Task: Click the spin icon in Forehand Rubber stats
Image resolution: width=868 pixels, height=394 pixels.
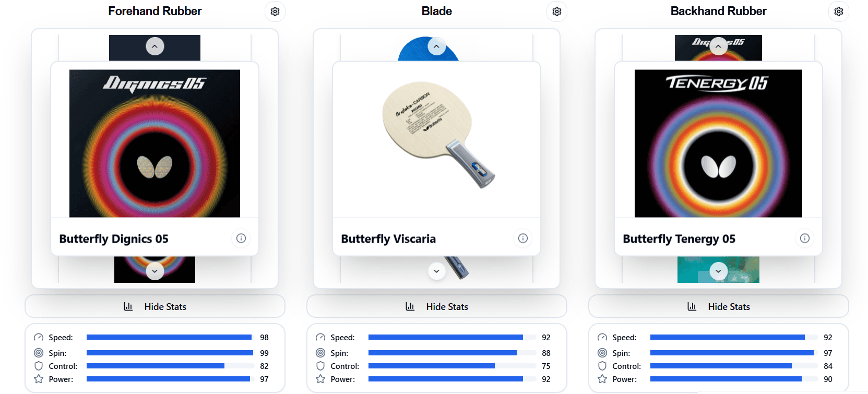Action: [x=38, y=353]
